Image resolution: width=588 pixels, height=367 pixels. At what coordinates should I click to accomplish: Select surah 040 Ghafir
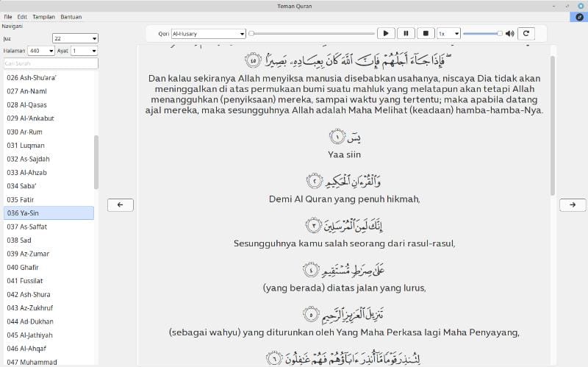click(x=49, y=268)
